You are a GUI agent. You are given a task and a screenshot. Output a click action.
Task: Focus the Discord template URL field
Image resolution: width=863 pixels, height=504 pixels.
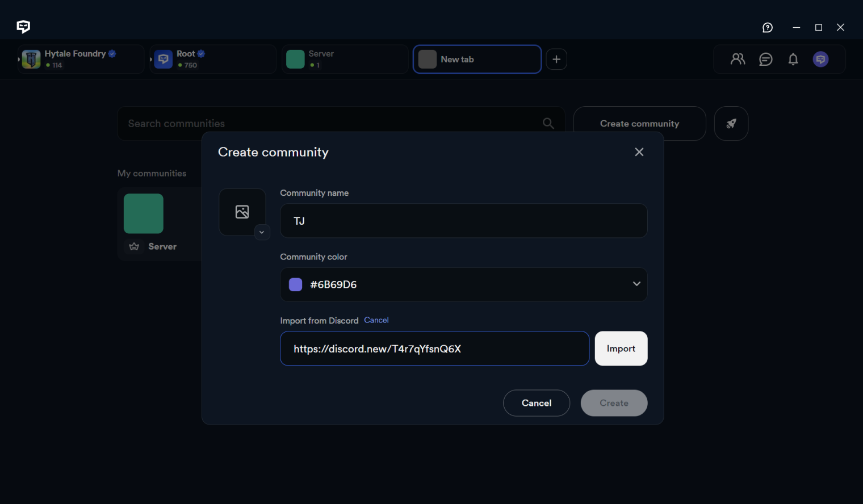tap(435, 348)
